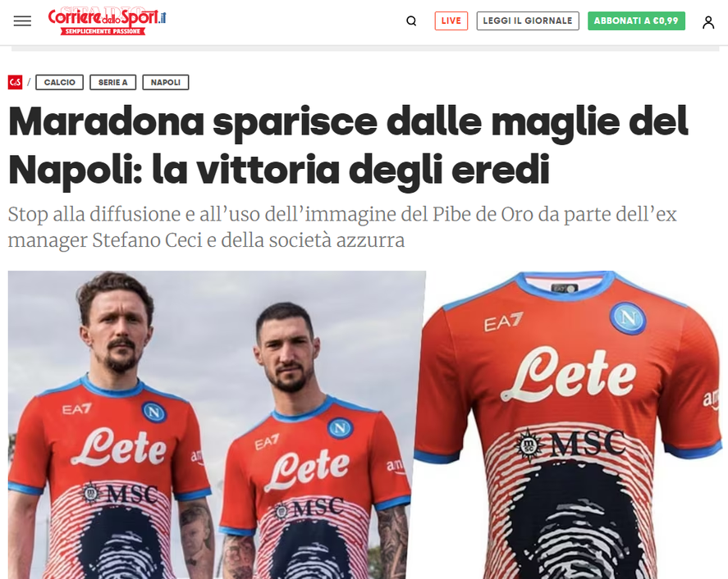This screenshot has height=579, width=728.
Task: Click the LIVE button
Action: coord(451,21)
